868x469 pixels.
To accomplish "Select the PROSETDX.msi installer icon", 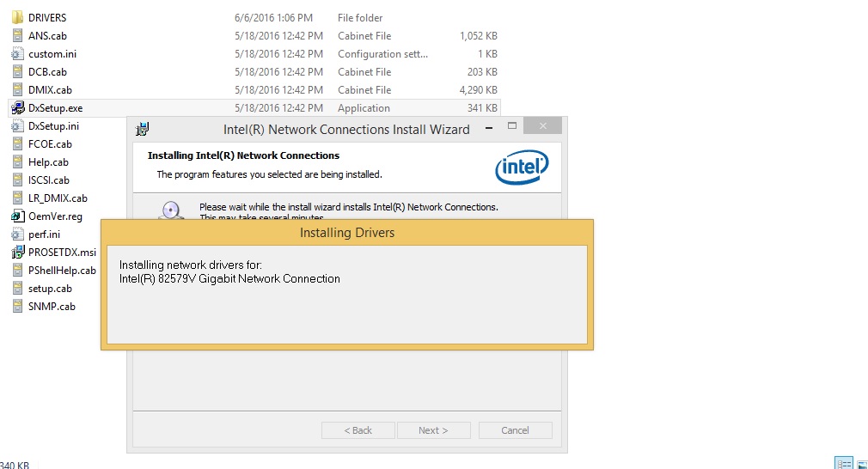I will coord(17,253).
